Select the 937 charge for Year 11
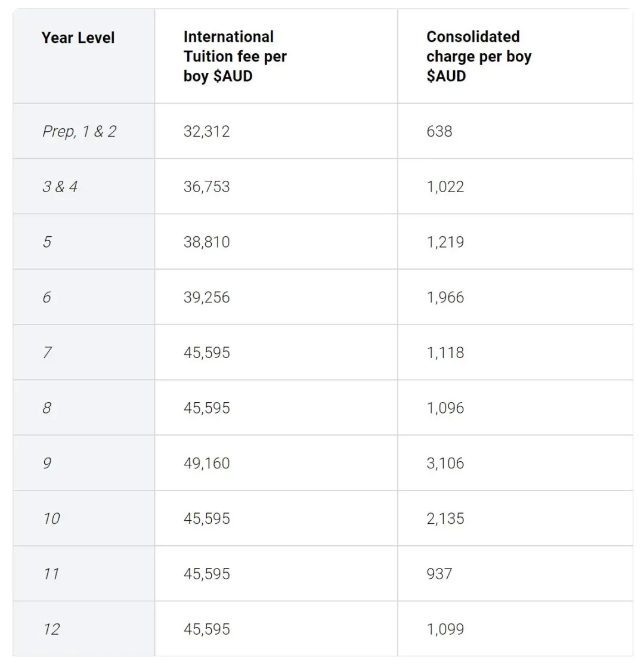The image size is (644, 667). (439, 574)
